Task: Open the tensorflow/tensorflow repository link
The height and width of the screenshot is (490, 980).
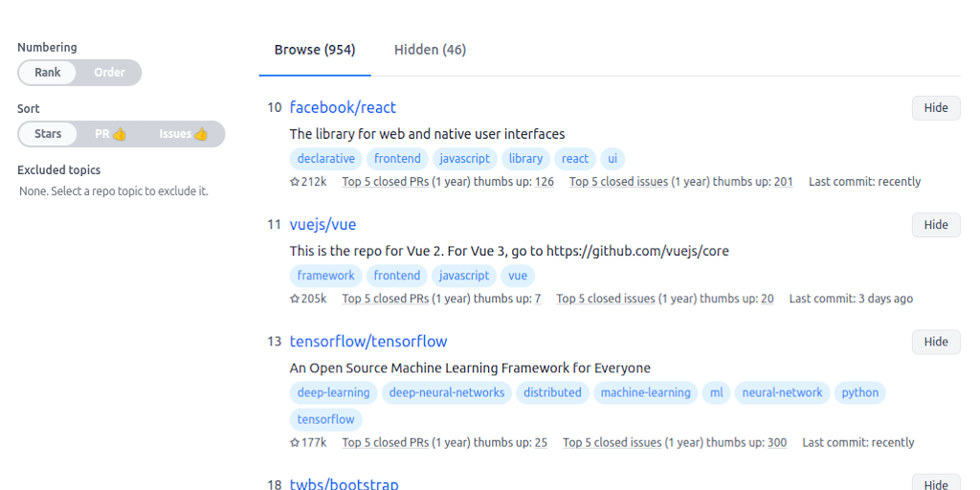Action: [x=368, y=342]
